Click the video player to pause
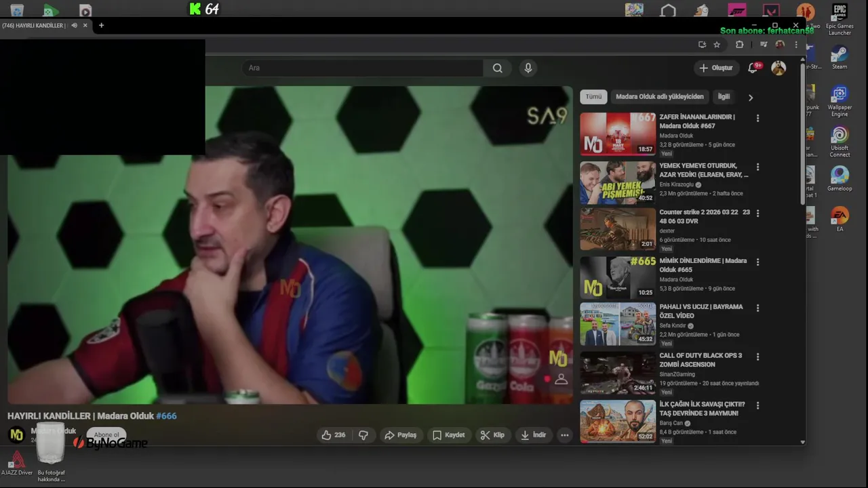This screenshot has width=868, height=488. click(290, 245)
